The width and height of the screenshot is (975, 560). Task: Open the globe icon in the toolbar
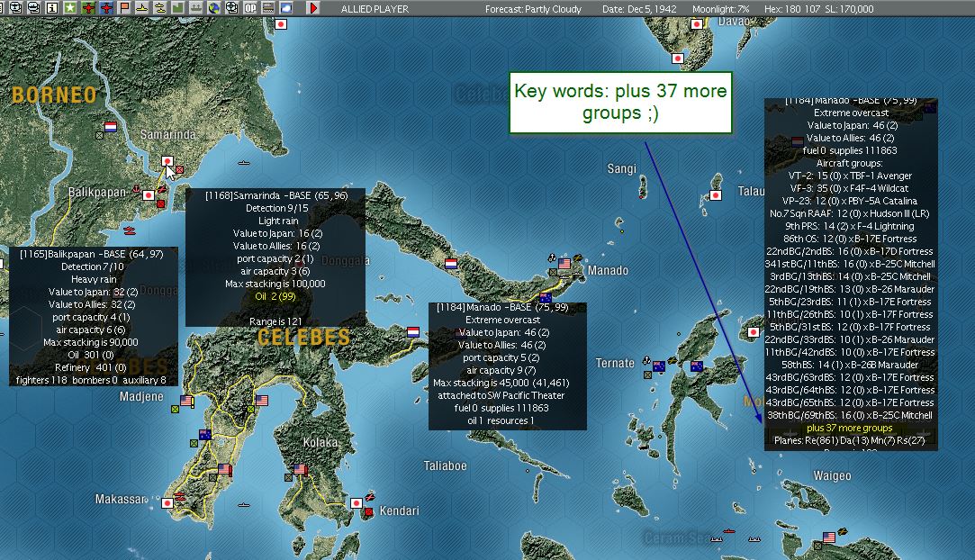214,8
